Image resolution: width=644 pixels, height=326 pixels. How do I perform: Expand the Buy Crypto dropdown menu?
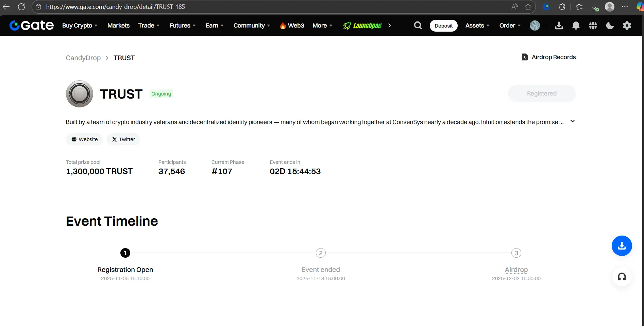pos(80,25)
